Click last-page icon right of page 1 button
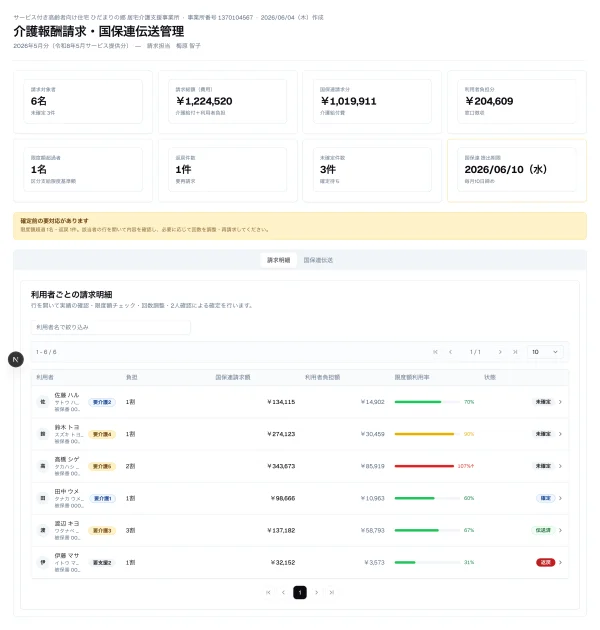The height and width of the screenshot is (630, 600). [332, 592]
